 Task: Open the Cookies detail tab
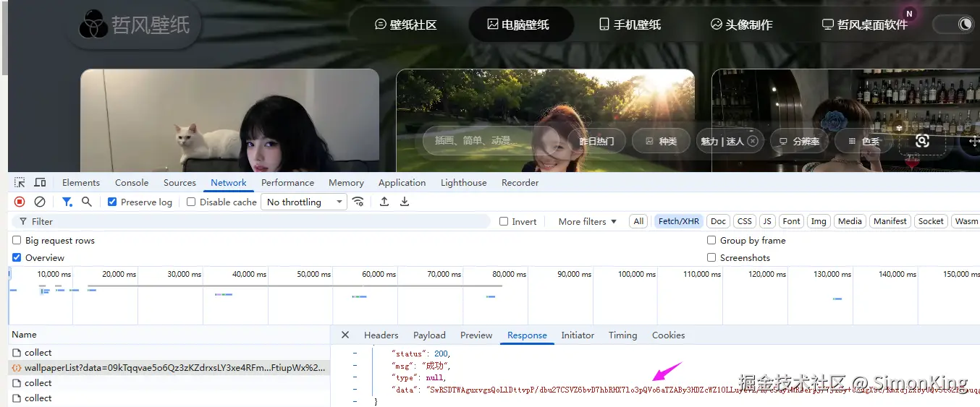point(668,335)
